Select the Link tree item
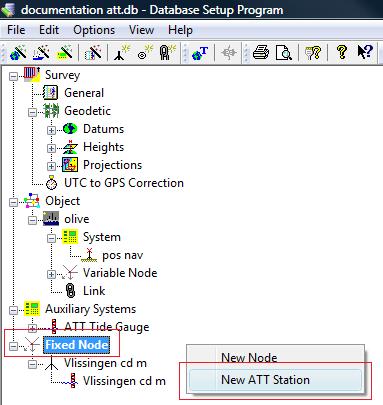Screen dimensions: 383x405 [x=94, y=291]
